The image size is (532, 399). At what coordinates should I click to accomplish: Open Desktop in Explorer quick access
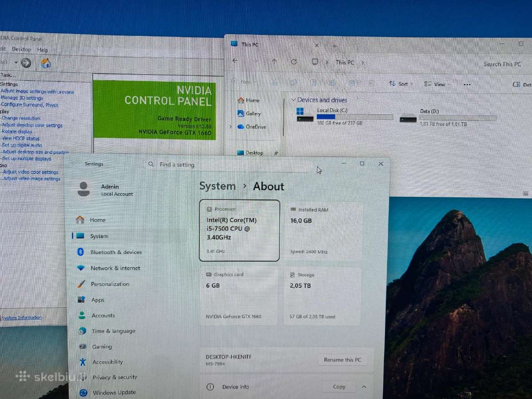[x=250, y=153]
